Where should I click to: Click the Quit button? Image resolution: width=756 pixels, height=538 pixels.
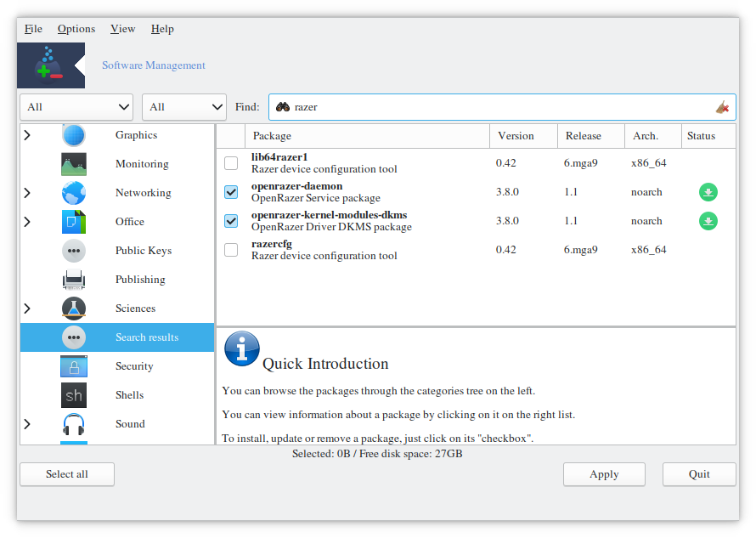[699, 474]
